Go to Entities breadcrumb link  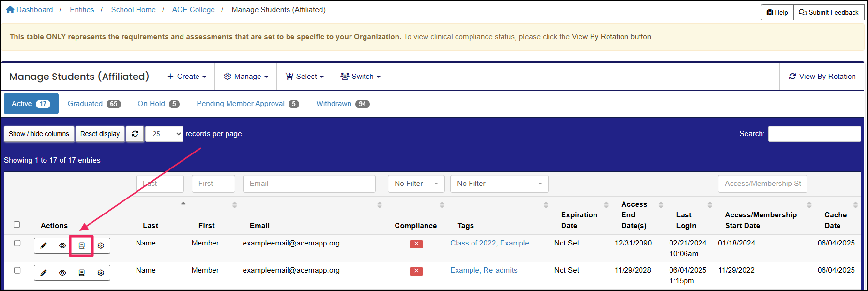82,10
